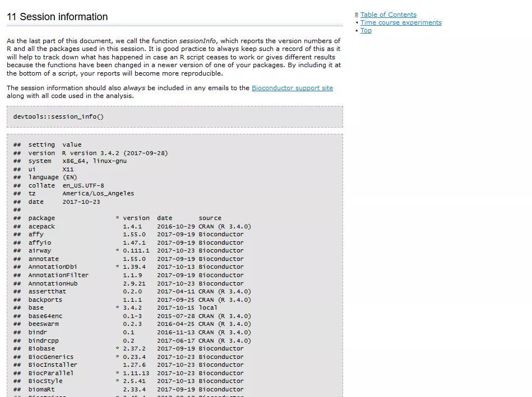This screenshot has width=532, height=397.
Task: Click the AnnotationFilter package name
Action: tap(58, 275)
